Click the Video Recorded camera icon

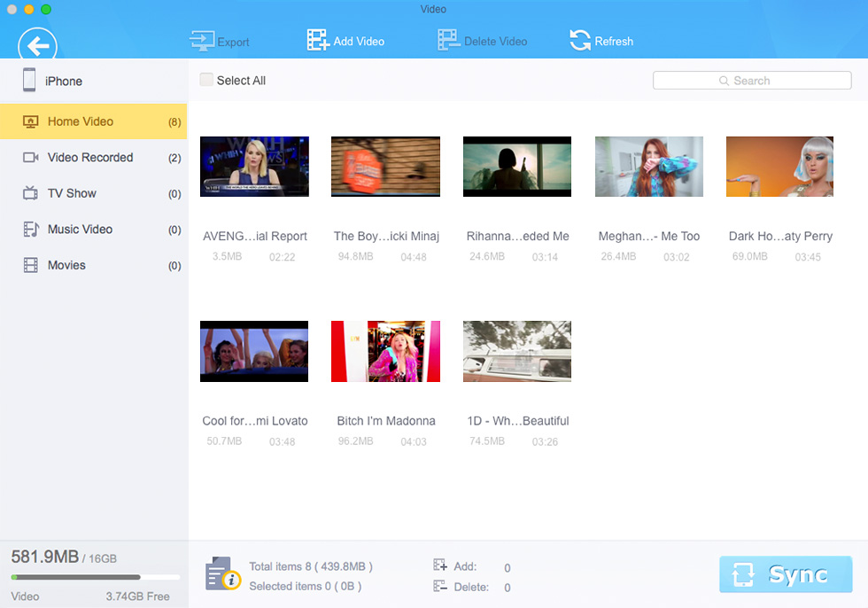click(30, 157)
